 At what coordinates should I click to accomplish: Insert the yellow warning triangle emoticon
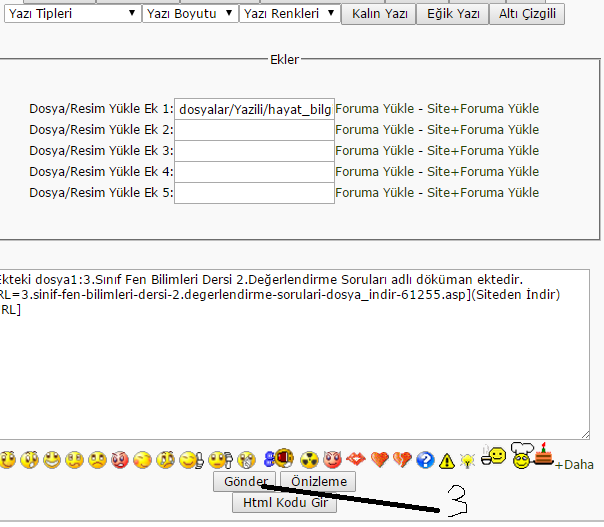pyautogui.click(x=445, y=460)
